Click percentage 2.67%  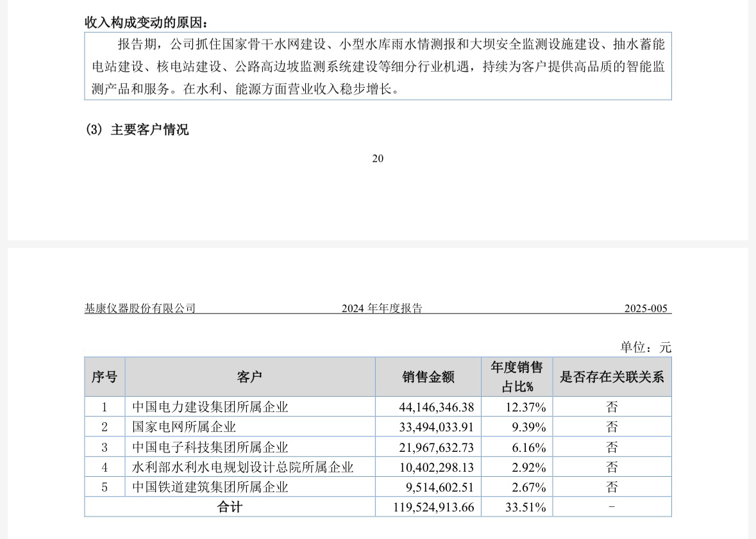pos(529,488)
